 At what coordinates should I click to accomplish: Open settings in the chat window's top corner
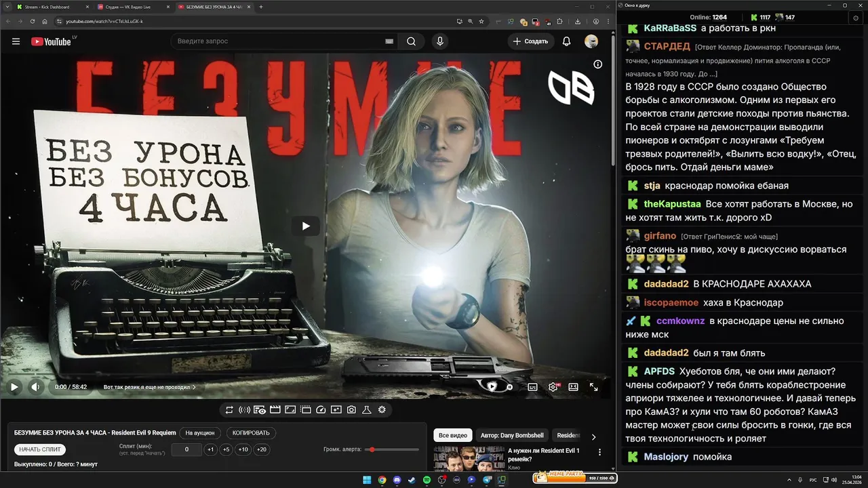tap(856, 18)
